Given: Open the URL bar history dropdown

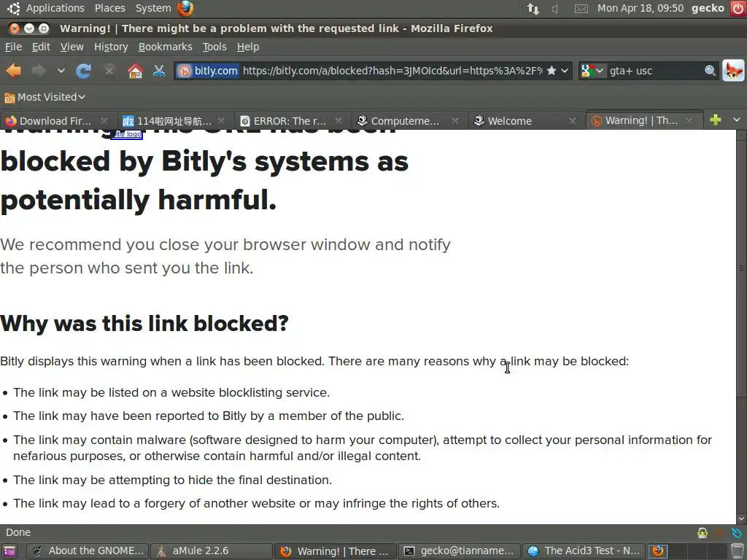Looking at the screenshot, I should tap(565, 71).
